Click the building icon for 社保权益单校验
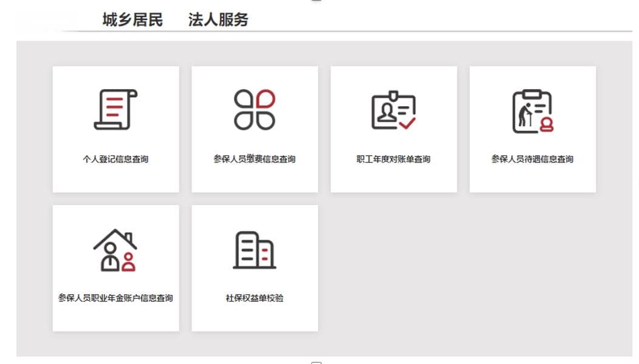The width and height of the screenshot is (639, 364). click(x=255, y=250)
